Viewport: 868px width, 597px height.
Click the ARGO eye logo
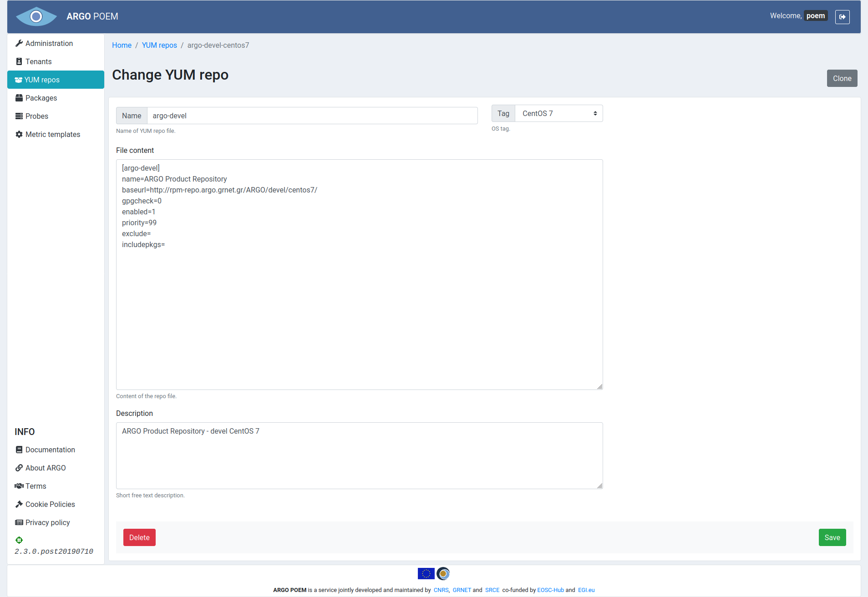pos(36,17)
